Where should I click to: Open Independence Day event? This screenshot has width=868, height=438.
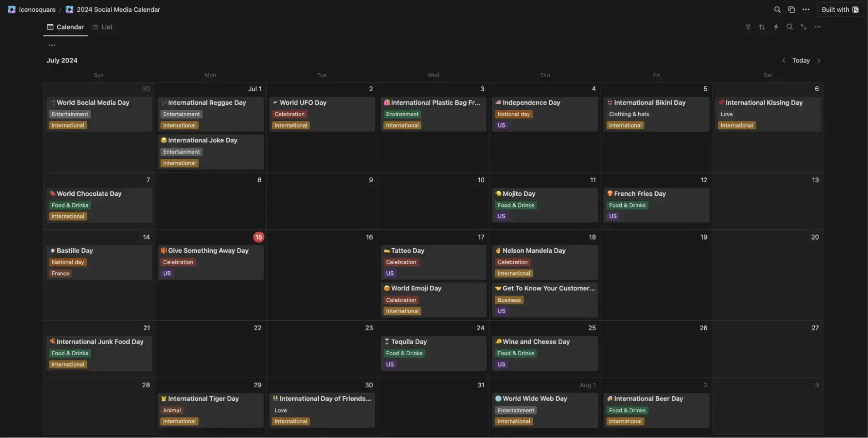pyautogui.click(x=545, y=114)
